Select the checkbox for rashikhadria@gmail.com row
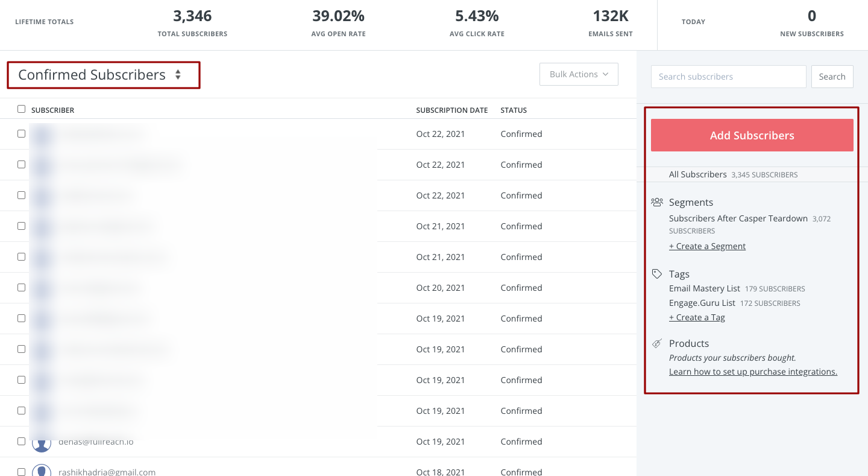This screenshot has height=476, width=868. pos(22,472)
